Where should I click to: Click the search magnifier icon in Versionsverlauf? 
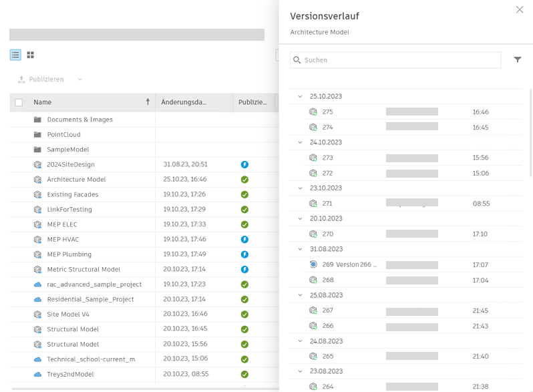click(297, 60)
